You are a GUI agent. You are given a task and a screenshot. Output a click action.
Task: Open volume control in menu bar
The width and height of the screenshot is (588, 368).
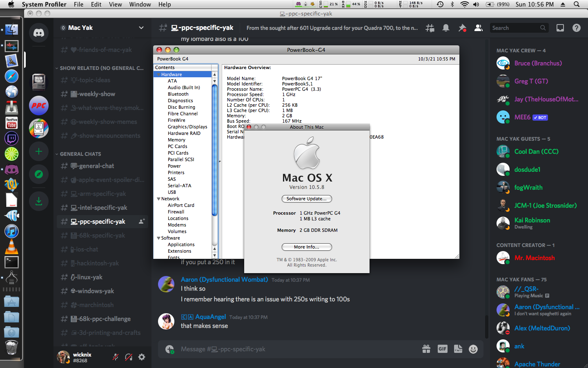tap(476, 4)
